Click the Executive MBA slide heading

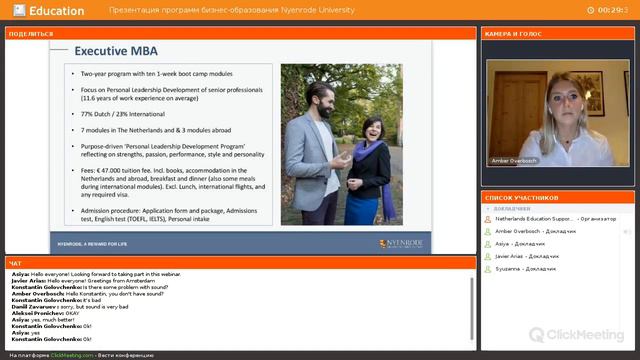(x=116, y=51)
